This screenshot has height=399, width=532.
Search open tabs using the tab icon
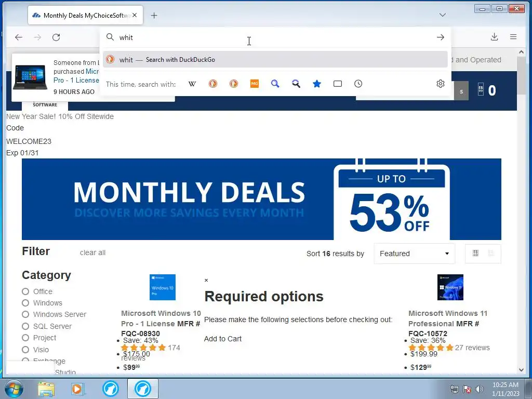[338, 84]
